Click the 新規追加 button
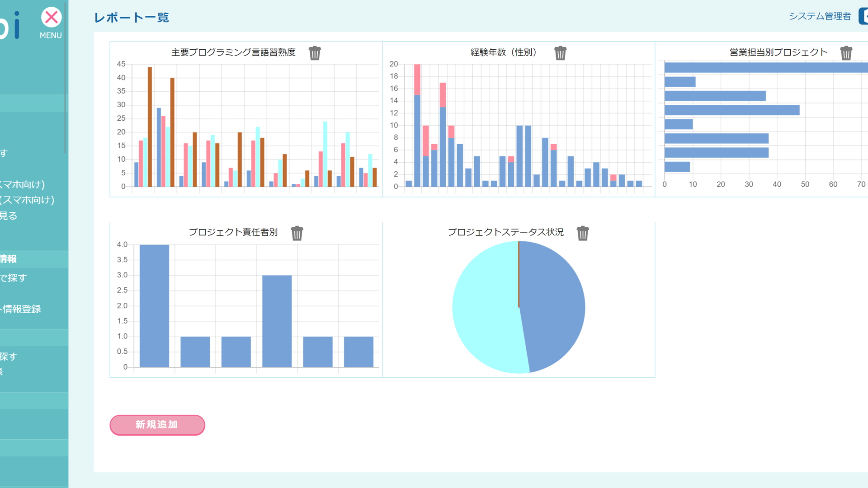Screen dimensions: 868x488 coord(157,425)
